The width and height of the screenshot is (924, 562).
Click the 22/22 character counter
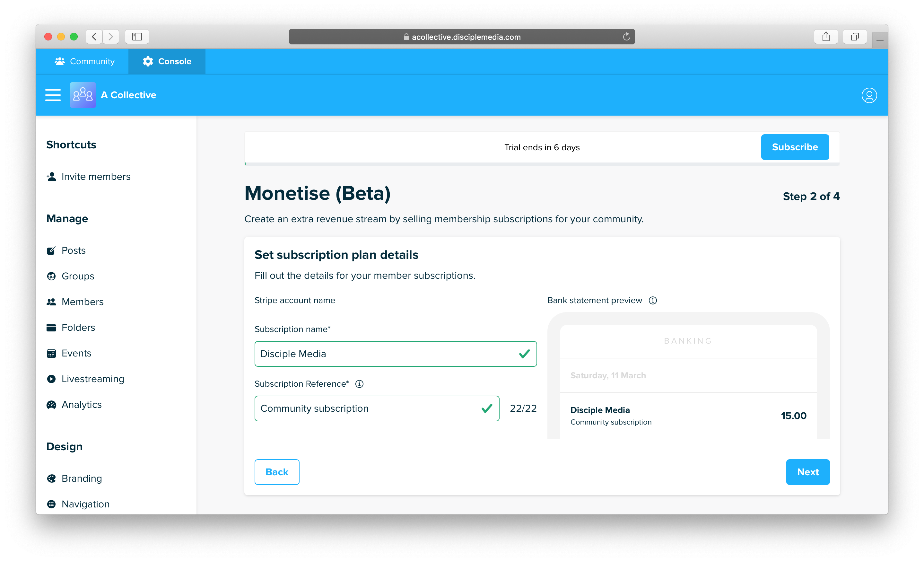(x=523, y=408)
